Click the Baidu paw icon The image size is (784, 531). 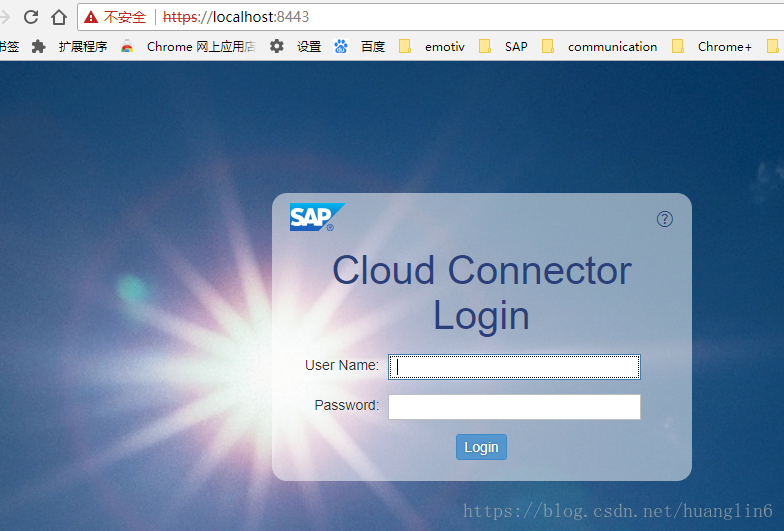[341, 46]
